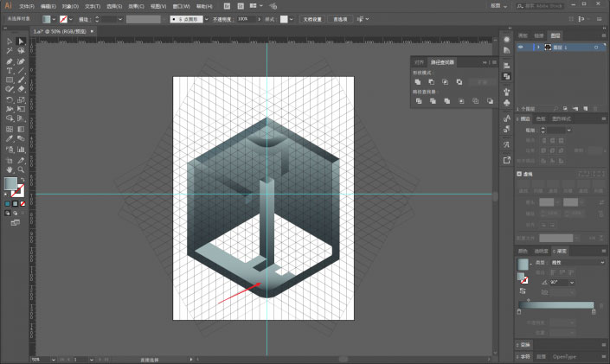The image size is (610, 364).
Task: Click Divide pathfinder button
Action: click(419, 101)
